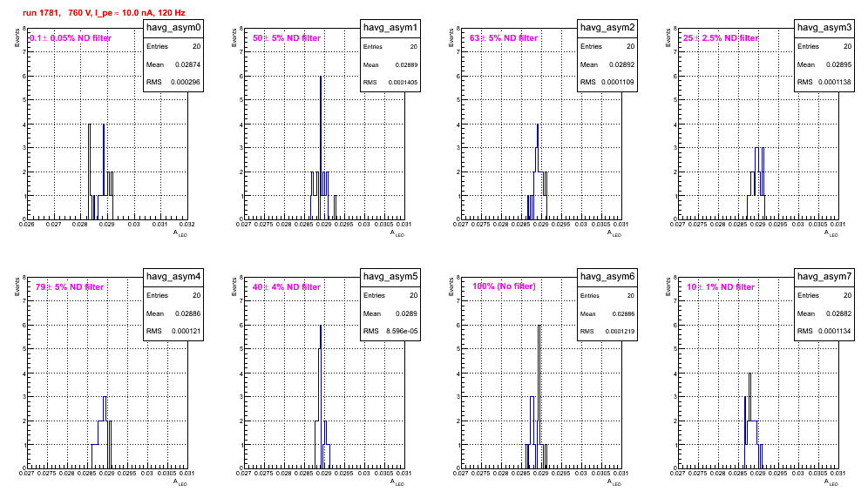Click the Mean value 0.02882

point(838,313)
